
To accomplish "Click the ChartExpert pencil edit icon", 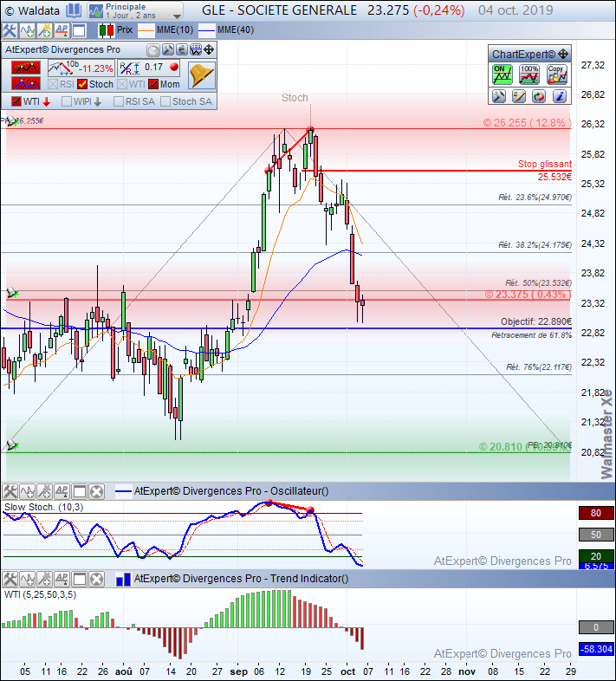I will point(519,96).
